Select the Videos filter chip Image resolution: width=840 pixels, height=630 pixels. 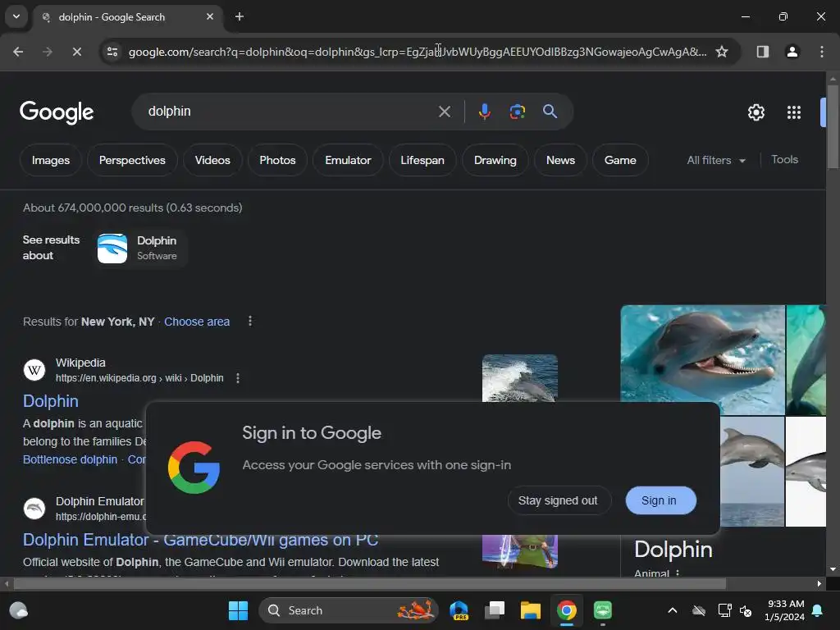pos(212,160)
